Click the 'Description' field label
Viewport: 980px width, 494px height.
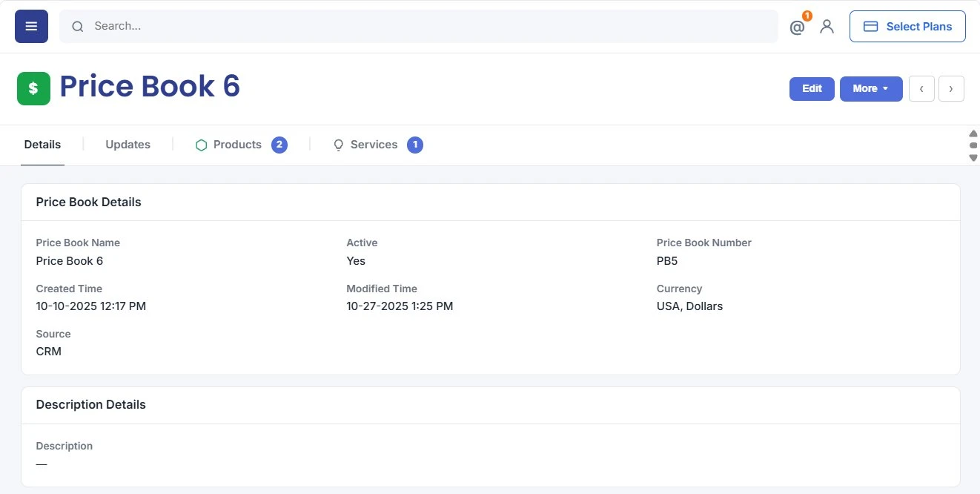click(64, 446)
